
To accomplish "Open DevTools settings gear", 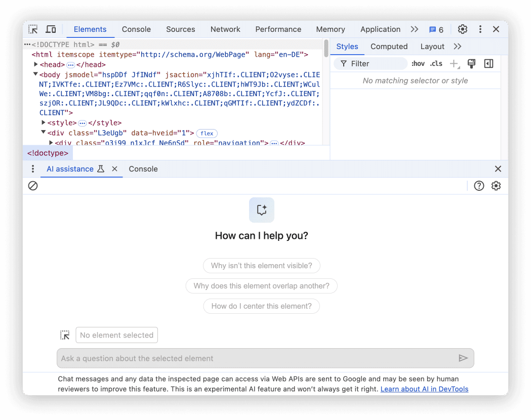I will click(x=462, y=29).
